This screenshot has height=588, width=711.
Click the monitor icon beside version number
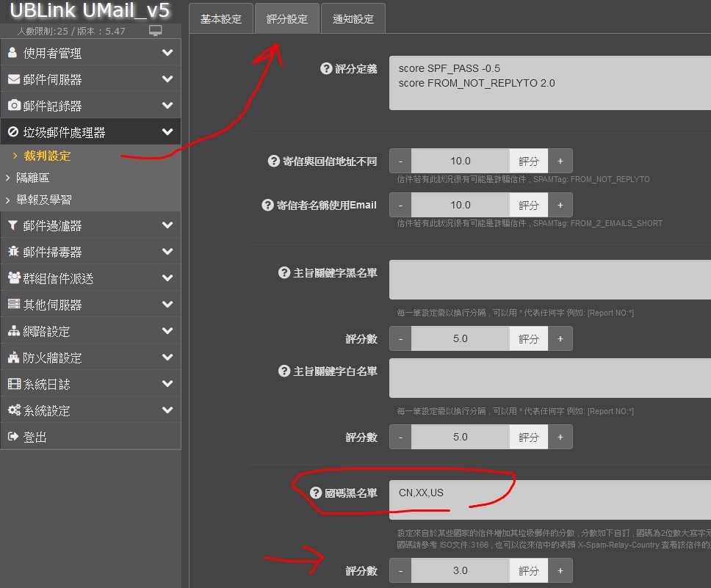156,30
